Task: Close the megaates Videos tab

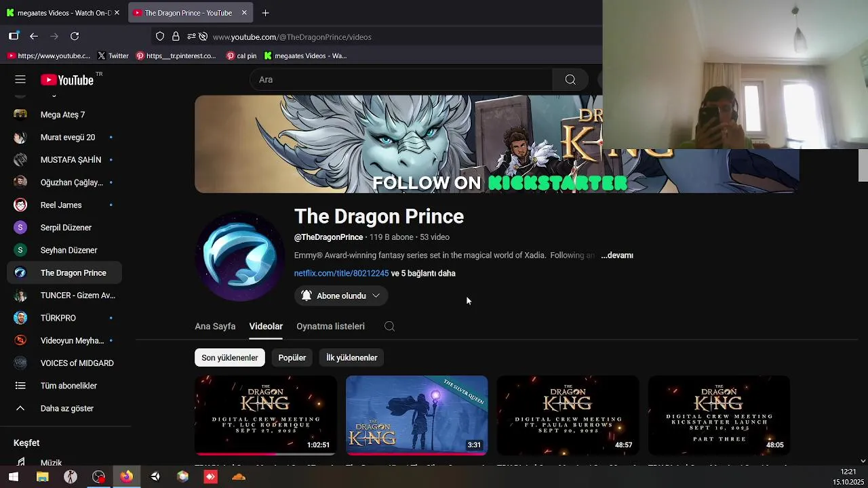Action: click(x=117, y=13)
